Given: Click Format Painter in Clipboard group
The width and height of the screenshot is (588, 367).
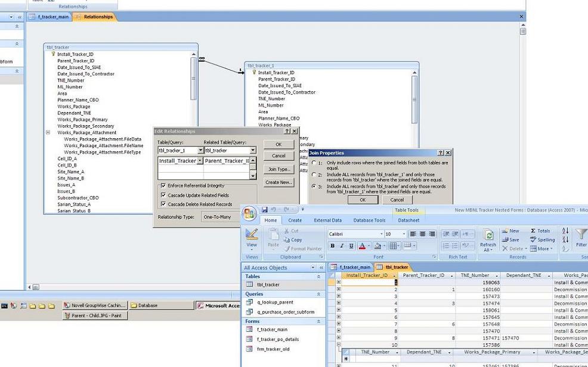Looking at the screenshot, I should [303, 248].
